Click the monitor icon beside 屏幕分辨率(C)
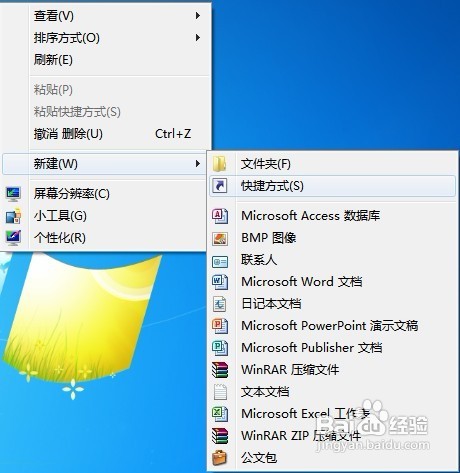Screen dimensions: 460x473 (13, 194)
